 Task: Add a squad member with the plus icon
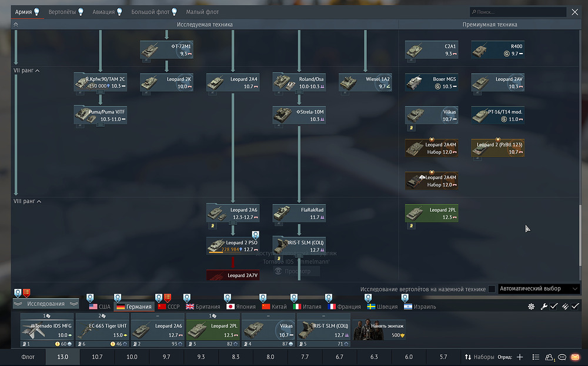click(x=520, y=357)
